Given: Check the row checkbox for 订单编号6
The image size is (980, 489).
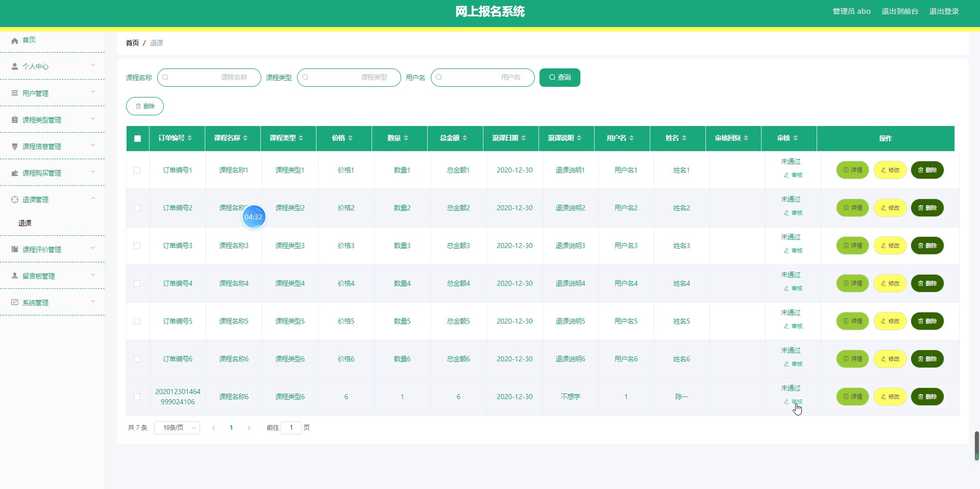Looking at the screenshot, I should point(137,359).
